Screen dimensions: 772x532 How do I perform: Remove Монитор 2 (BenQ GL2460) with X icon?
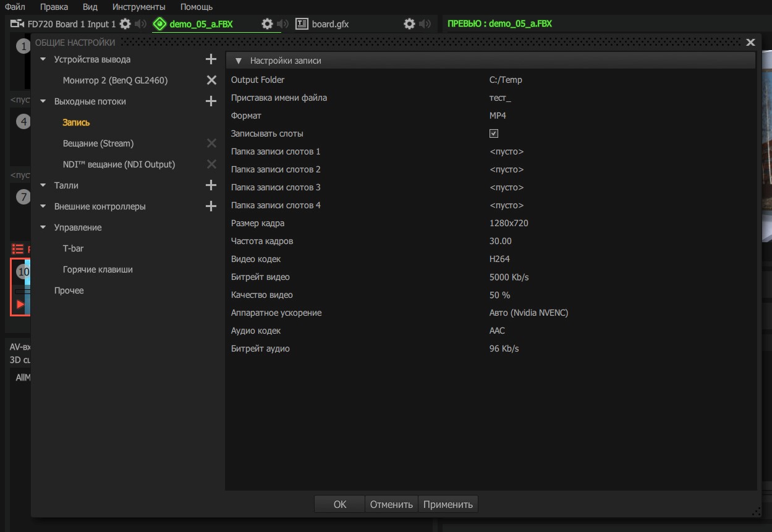click(x=211, y=80)
